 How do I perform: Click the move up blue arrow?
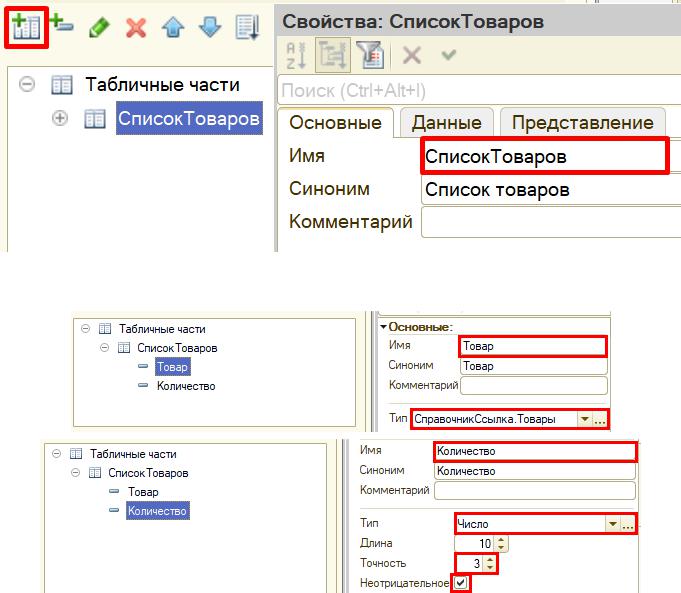pyautogui.click(x=173, y=27)
